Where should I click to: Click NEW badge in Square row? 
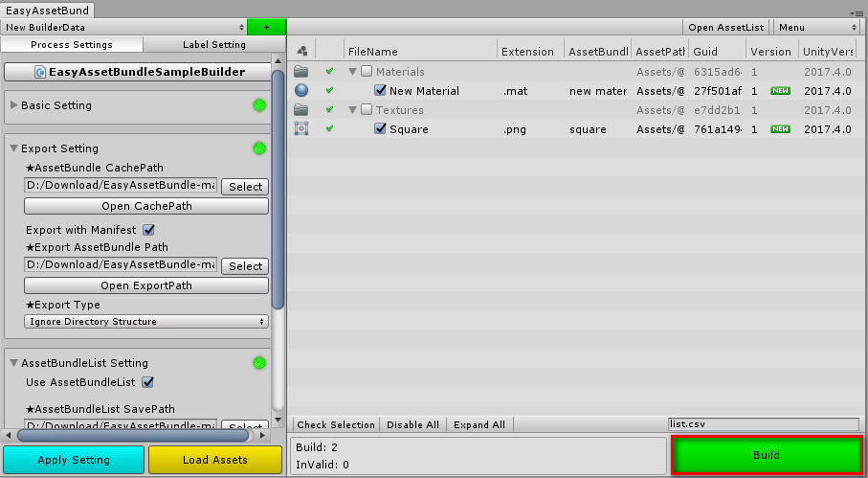click(x=781, y=129)
